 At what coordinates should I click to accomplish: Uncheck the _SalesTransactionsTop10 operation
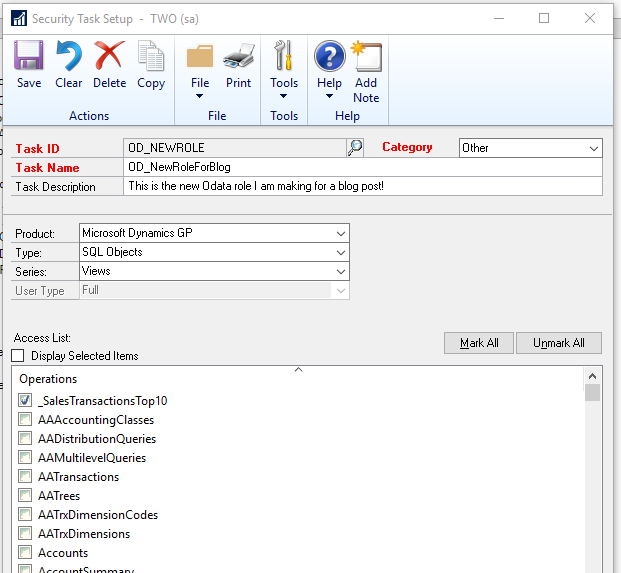coord(25,400)
